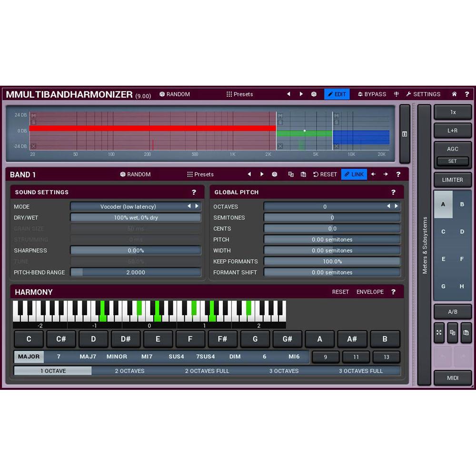The image size is (476, 476).
Task: Click the Random dice icon in the top toolbar
Action: click(x=162, y=94)
